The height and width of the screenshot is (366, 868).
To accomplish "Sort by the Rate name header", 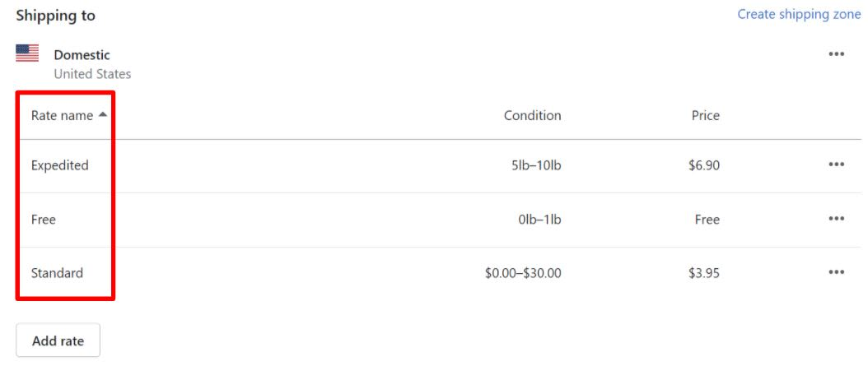I will 62,115.
